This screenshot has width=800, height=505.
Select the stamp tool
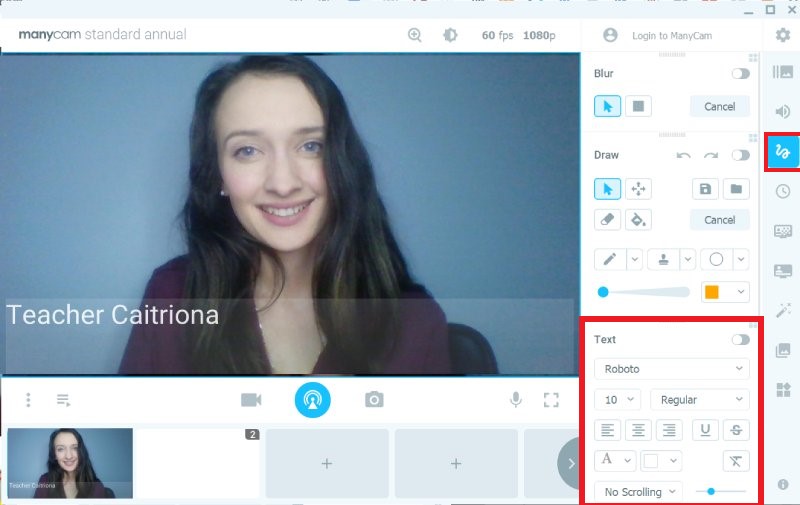click(663, 260)
